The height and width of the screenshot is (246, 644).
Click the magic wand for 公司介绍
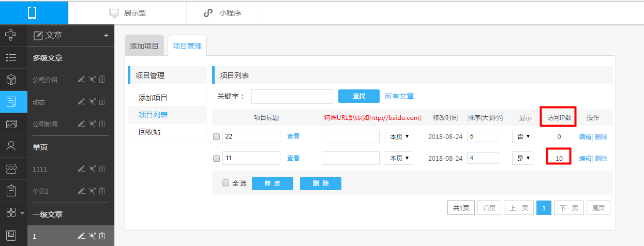[92, 80]
